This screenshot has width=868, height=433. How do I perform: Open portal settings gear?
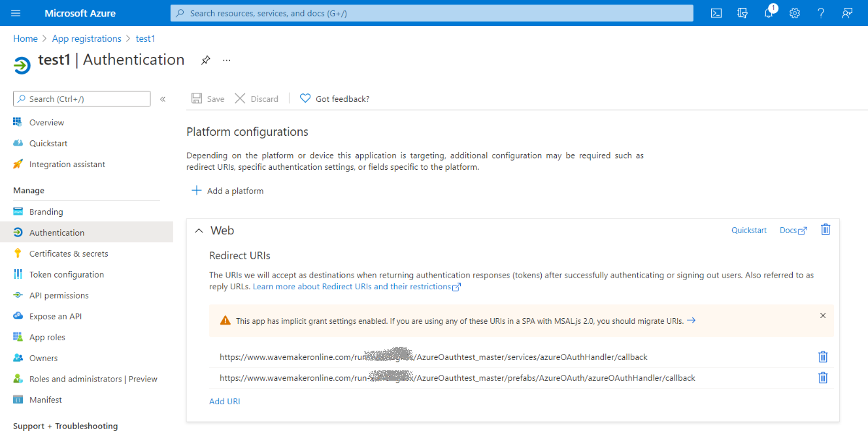coord(795,13)
